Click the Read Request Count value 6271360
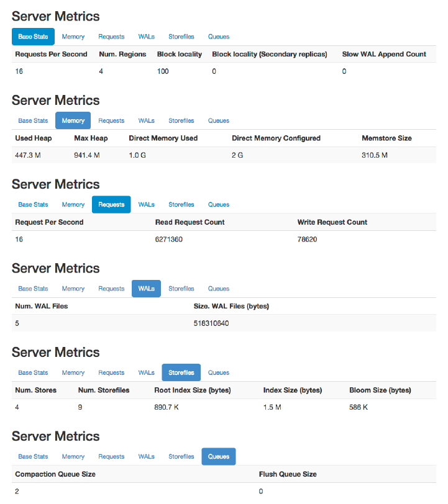Image resolution: width=448 pixels, height=504 pixels. tap(169, 240)
